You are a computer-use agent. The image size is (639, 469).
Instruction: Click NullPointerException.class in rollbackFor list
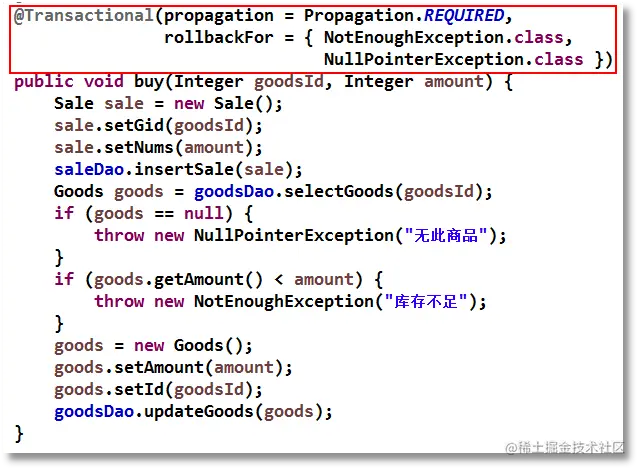click(454, 60)
